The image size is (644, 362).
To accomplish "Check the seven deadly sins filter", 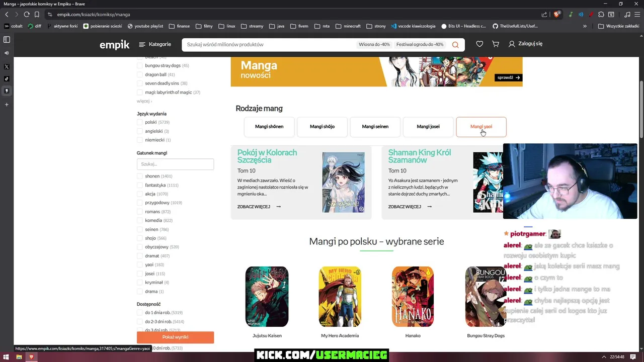I will pyautogui.click(x=140, y=83).
